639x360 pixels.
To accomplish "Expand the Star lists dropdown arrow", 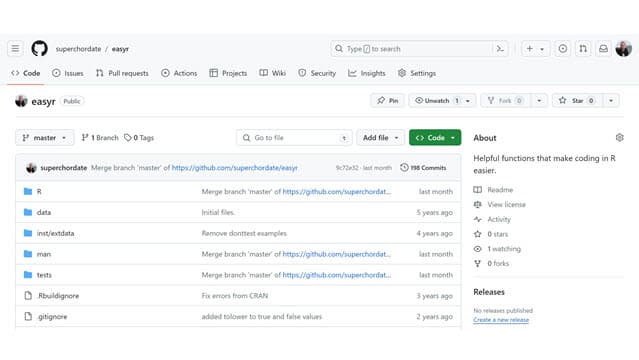I will [x=611, y=101].
